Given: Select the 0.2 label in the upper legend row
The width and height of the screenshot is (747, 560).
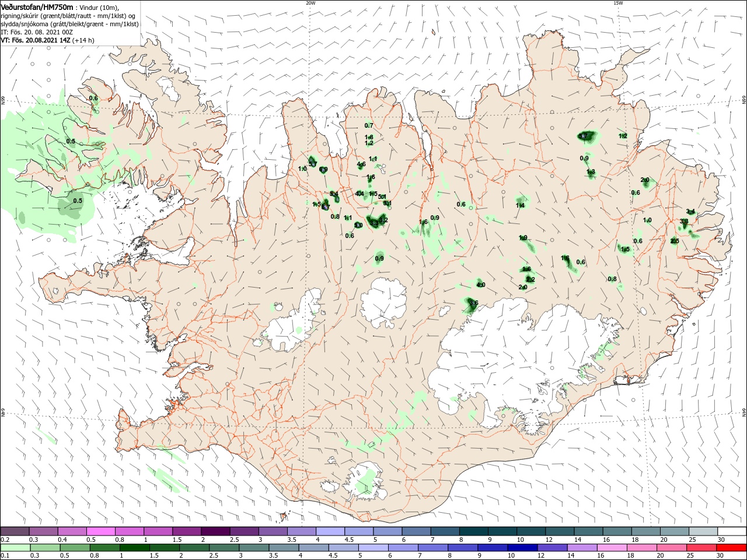Looking at the screenshot, I should pyautogui.click(x=5, y=540).
